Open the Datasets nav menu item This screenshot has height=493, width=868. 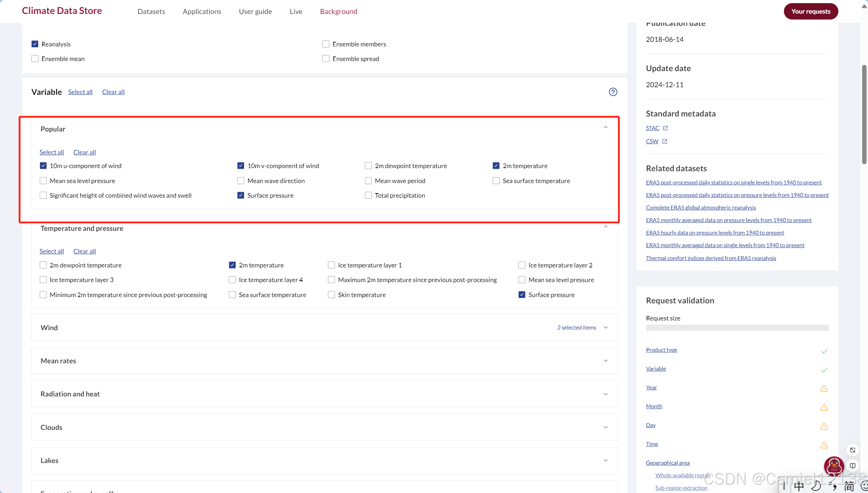point(151,12)
